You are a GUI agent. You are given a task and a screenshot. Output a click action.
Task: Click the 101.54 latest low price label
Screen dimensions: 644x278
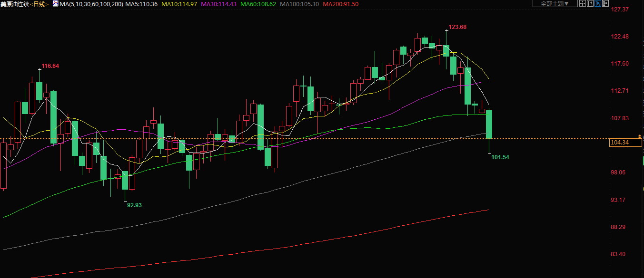500,157
